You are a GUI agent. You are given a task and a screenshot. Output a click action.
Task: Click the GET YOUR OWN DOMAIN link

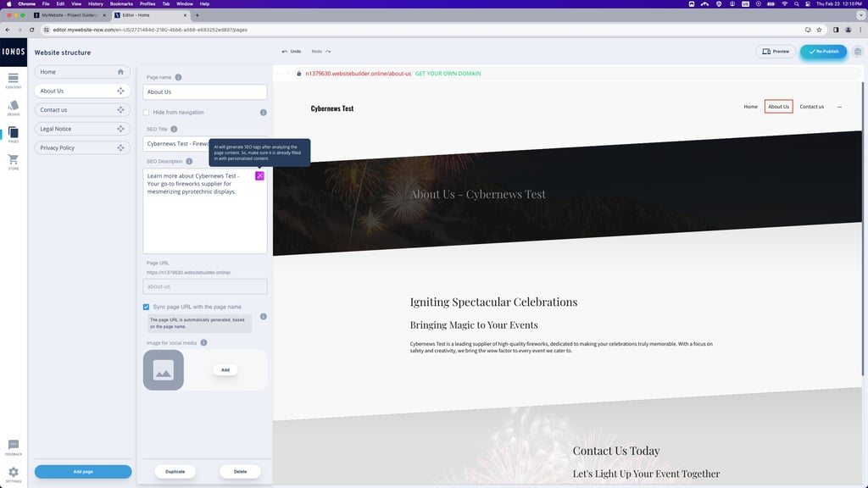click(x=448, y=74)
